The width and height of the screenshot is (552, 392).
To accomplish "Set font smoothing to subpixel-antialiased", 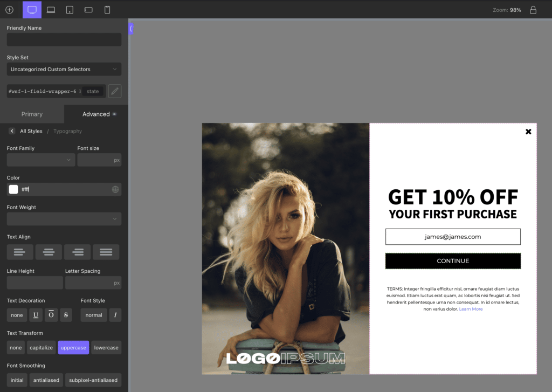I will (93, 380).
